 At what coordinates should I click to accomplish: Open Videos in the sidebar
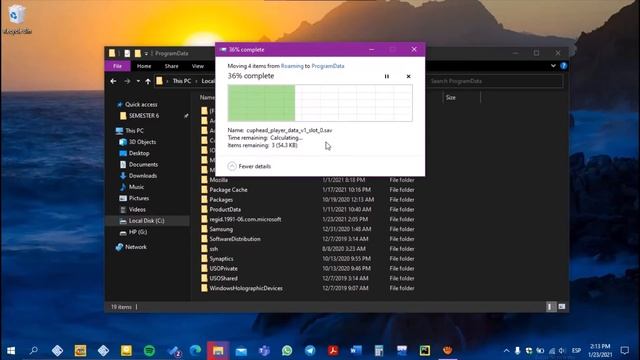pos(137,209)
